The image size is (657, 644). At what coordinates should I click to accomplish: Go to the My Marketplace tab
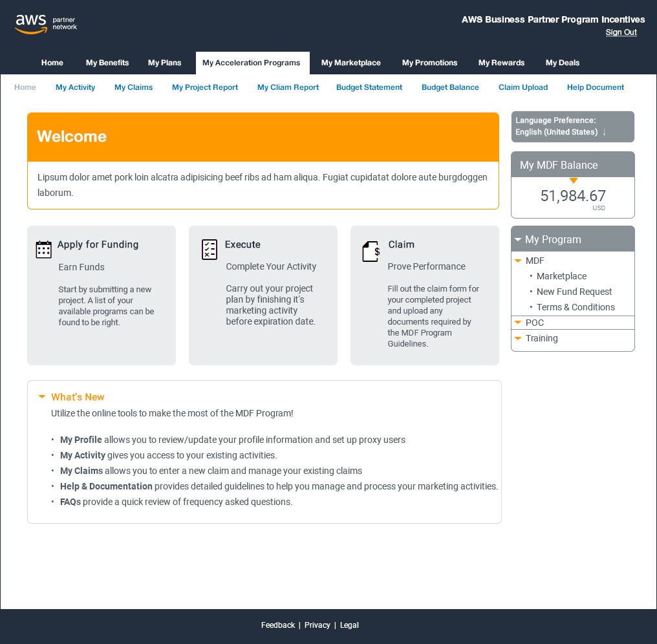coord(351,63)
